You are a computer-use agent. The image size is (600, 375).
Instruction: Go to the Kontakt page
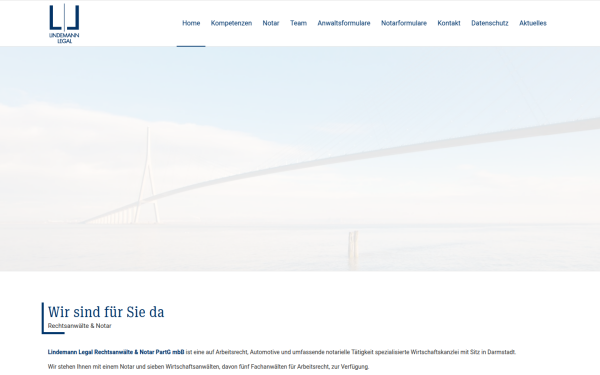449,23
